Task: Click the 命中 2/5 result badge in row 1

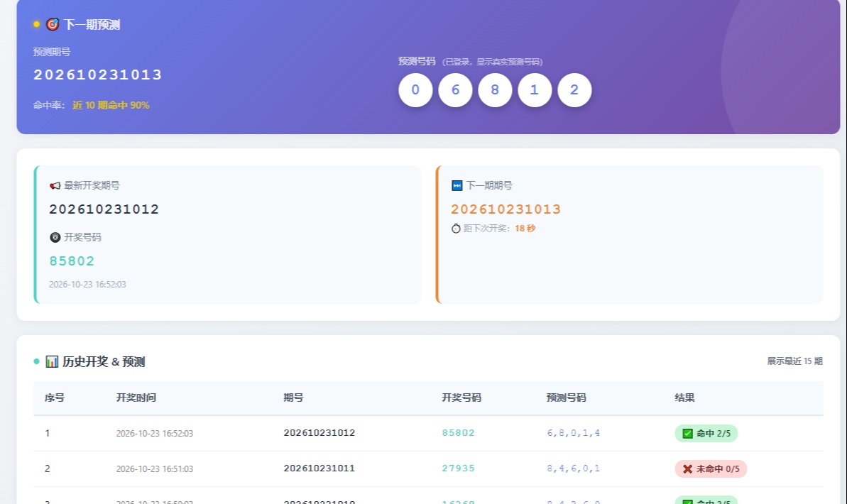Action: click(x=706, y=433)
